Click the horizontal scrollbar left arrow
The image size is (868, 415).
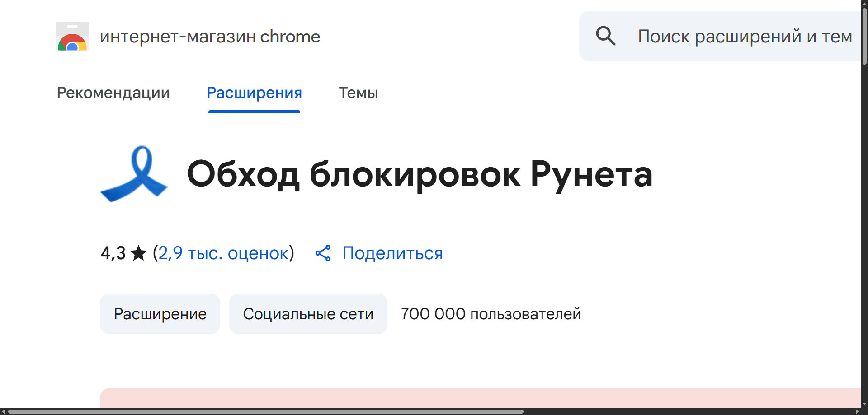(x=3, y=412)
